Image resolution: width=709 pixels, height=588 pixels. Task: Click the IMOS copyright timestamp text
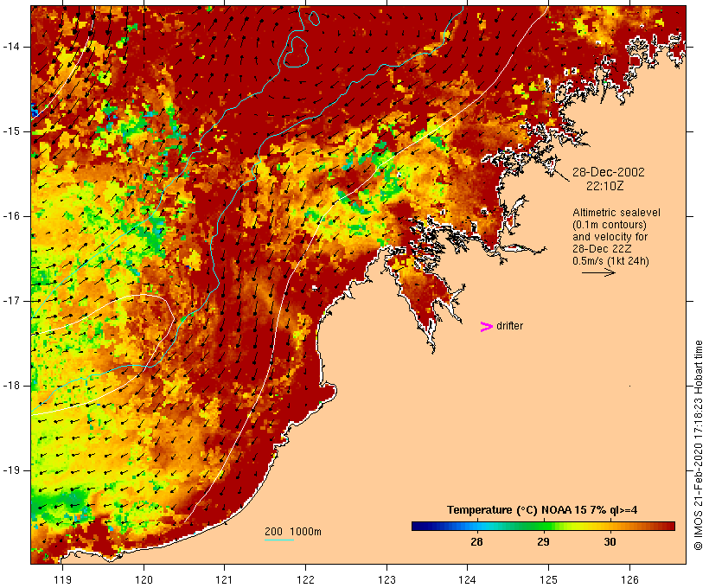click(699, 445)
